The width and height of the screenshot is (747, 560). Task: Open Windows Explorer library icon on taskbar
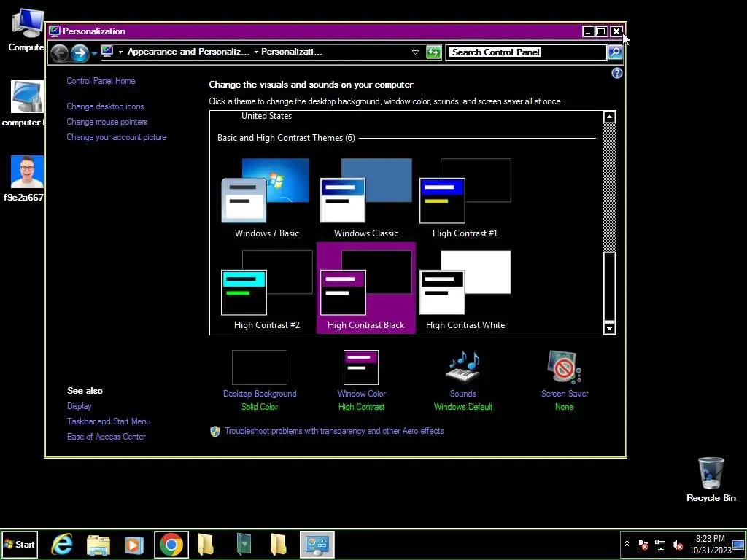[98, 545]
